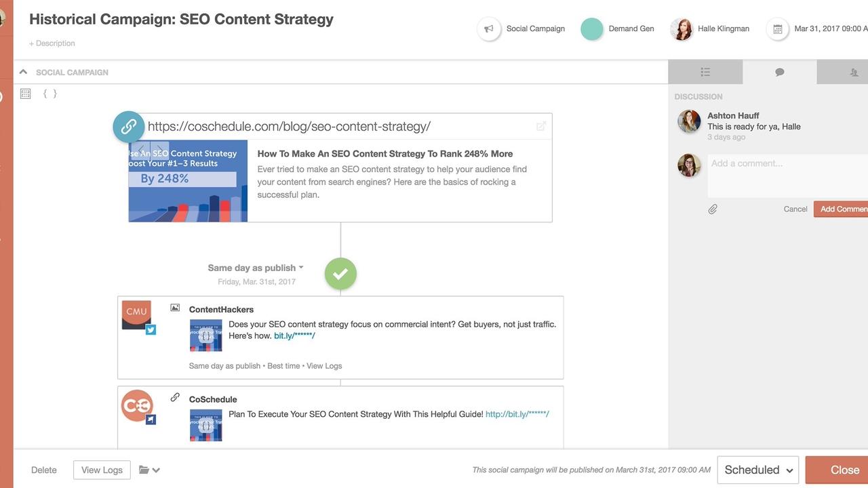868x488 pixels.
Task: Open the Same day as publish dropdown
Action: click(x=256, y=268)
